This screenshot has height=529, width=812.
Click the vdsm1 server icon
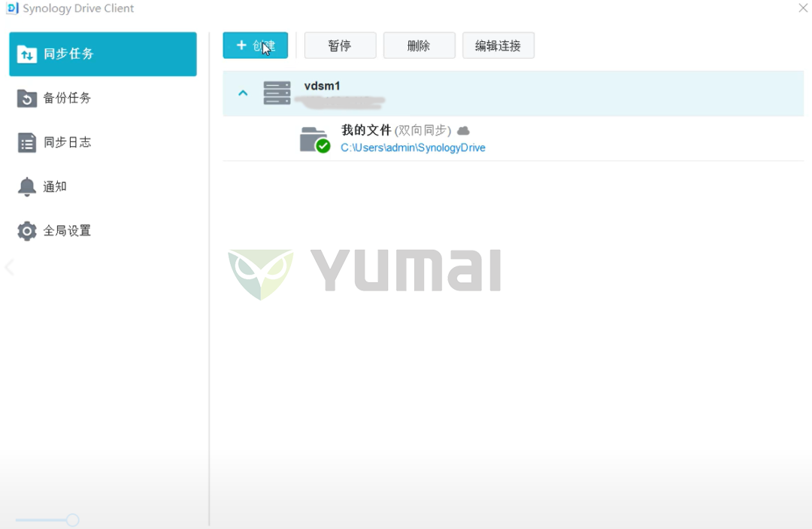coord(277,92)
